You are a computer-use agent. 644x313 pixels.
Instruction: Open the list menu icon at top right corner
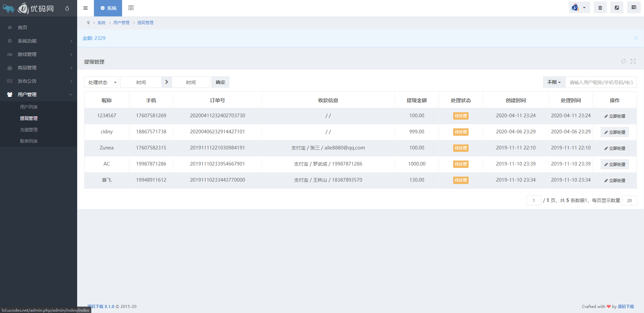[634, 7]
